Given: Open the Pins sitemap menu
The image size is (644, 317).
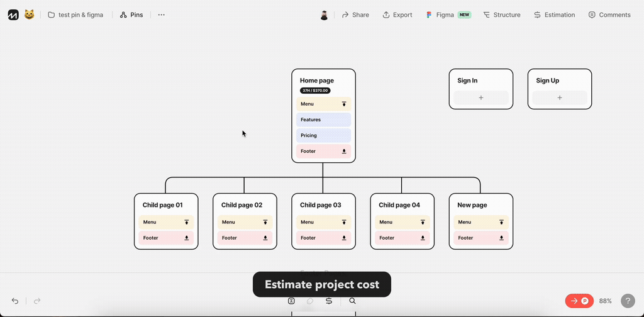Looking at the screenshot, I should [131, 15].
